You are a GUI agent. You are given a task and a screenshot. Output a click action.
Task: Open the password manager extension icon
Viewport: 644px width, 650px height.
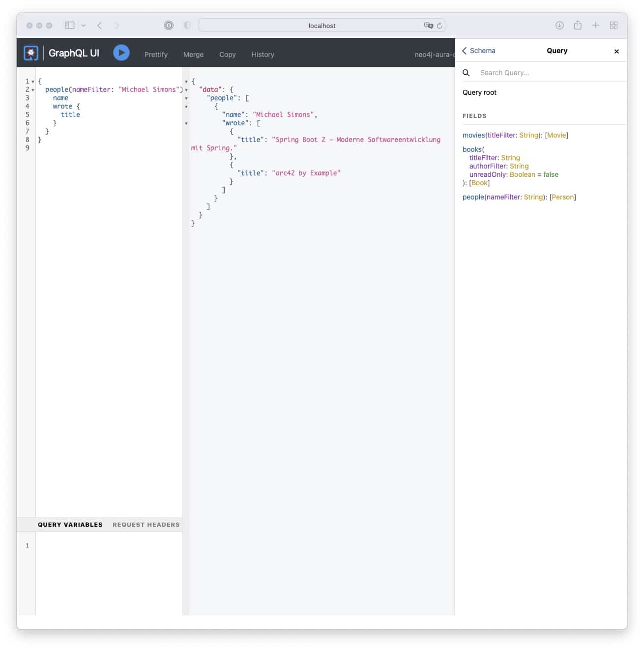point(169,26)
